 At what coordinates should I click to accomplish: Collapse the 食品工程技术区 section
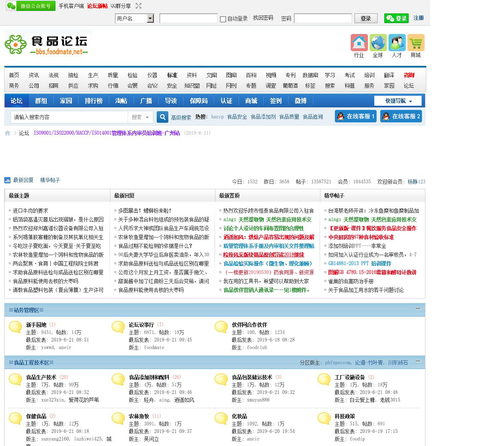click(x=418, y=361)
